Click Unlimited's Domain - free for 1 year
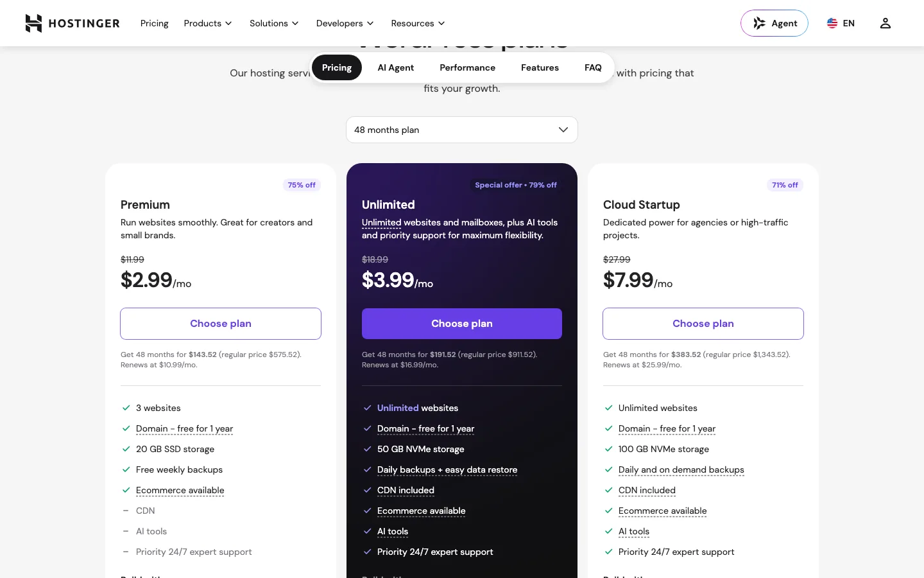 click(x=425, y=428)
